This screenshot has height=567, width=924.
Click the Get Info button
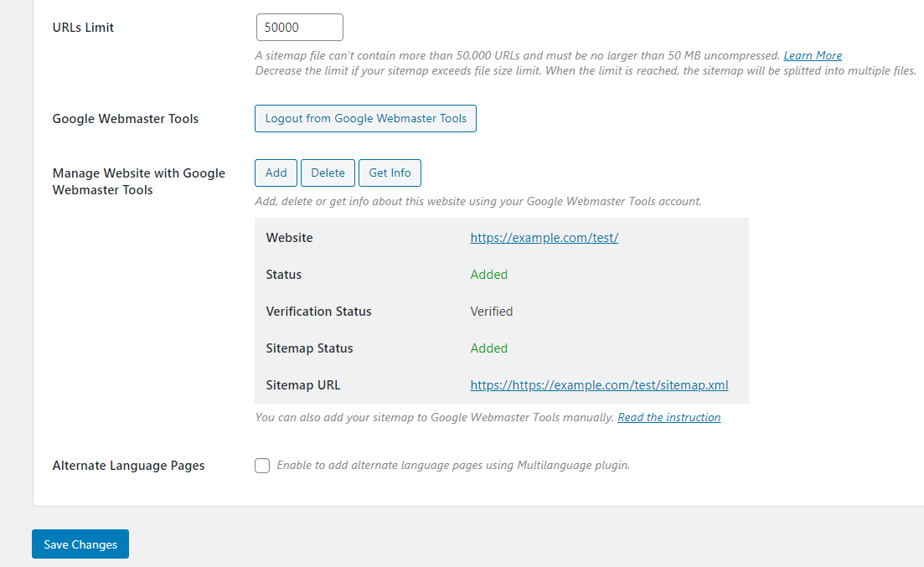(x=390, y=173)
